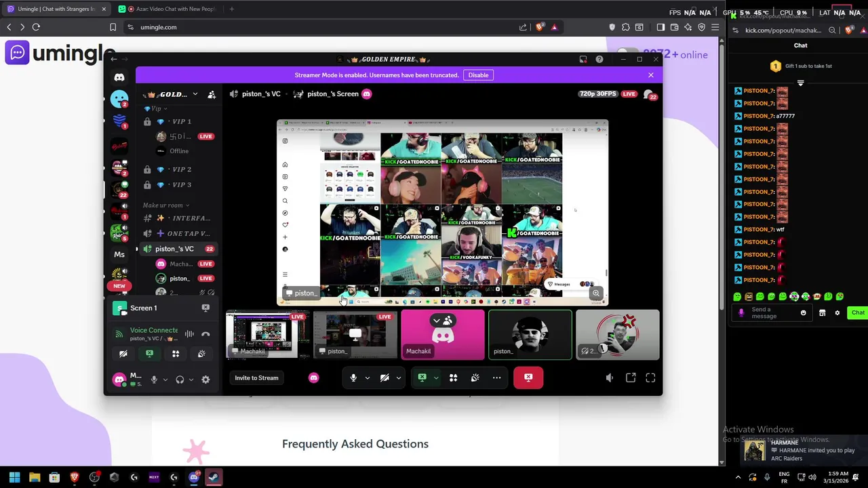Zoom magnifier icon on stream preview
The image size is (868, 488).
595,293
